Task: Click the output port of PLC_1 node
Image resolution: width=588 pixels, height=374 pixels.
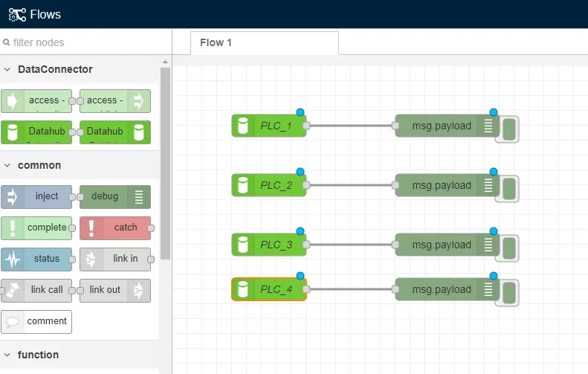Action: (x=306, y=126)
